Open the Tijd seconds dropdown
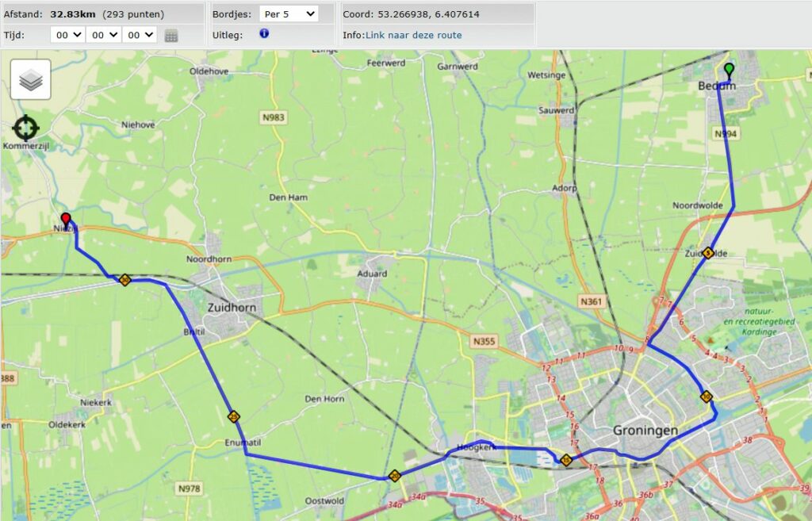The image size is (812, 521). click(140, 35)
